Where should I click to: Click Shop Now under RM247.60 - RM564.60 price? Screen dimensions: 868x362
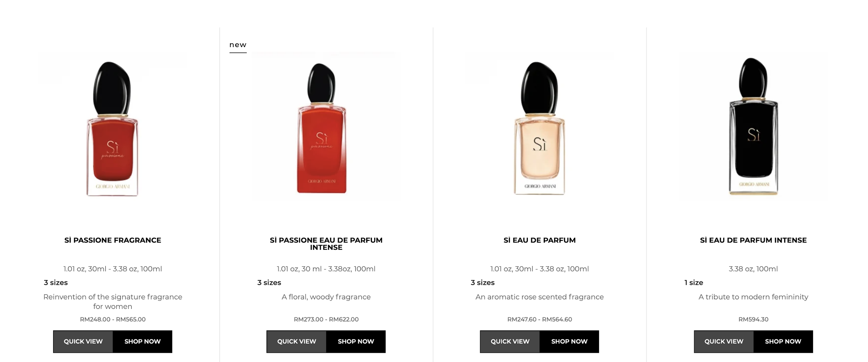click(570, 341)
